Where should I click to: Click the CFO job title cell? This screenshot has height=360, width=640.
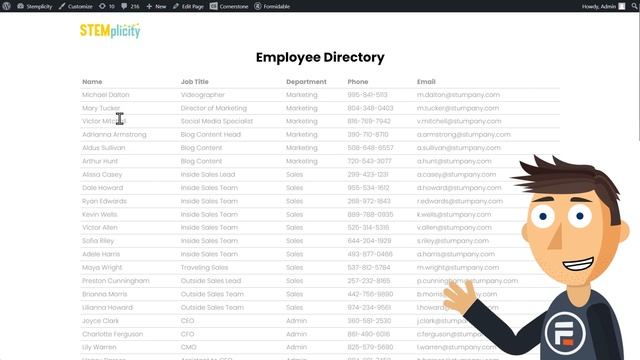coord(187,334)
